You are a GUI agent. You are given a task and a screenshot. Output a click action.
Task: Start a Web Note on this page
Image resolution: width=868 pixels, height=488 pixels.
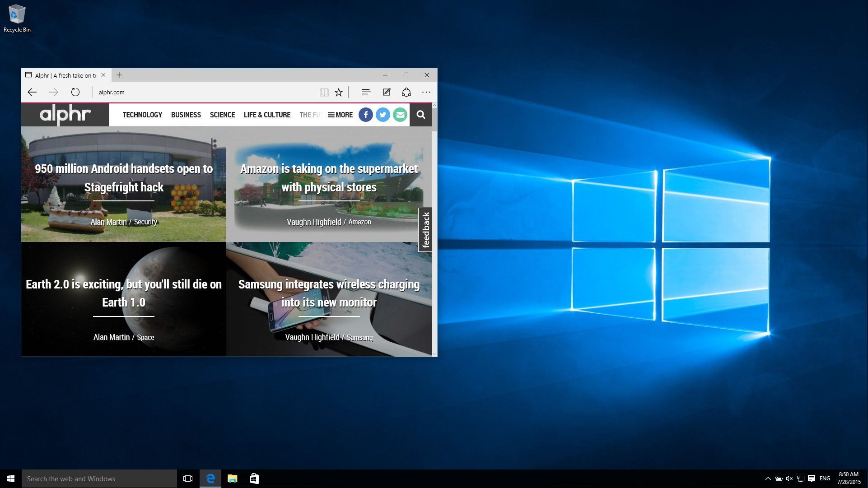point(386,92)
